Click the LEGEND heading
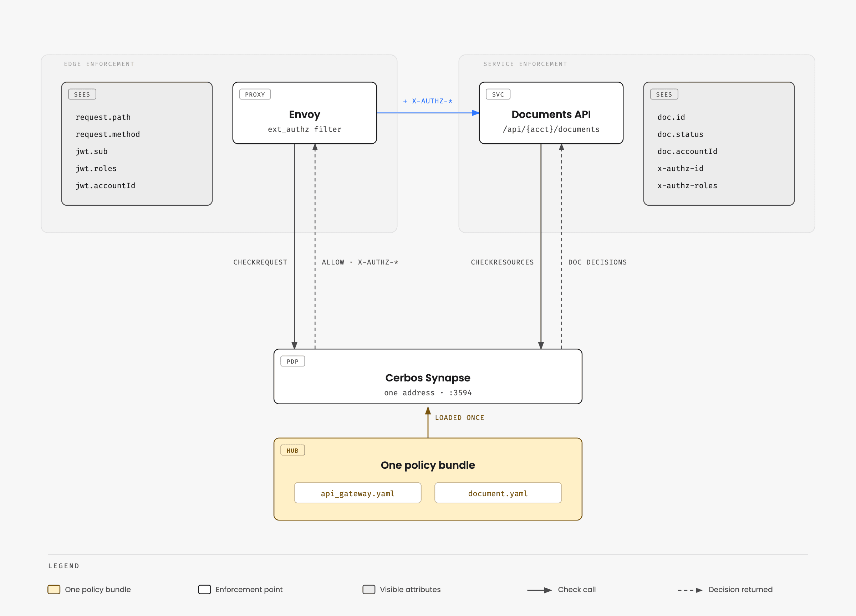 pos(64,566)
